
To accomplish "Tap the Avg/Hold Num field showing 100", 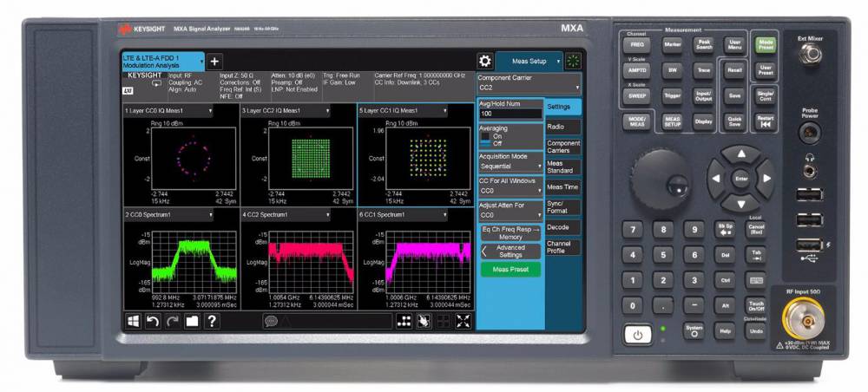I will click(x=510, y=114).
